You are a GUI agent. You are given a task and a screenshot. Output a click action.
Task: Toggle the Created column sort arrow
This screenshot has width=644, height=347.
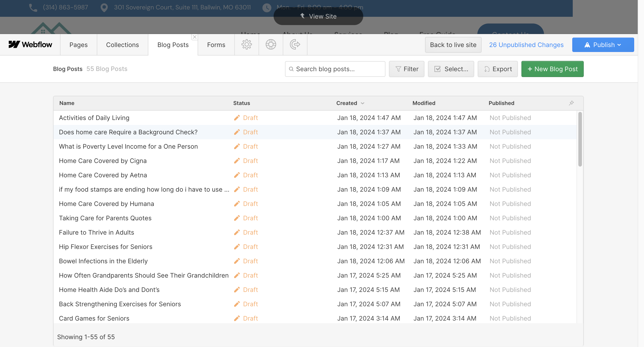click(x=363, y=103)
